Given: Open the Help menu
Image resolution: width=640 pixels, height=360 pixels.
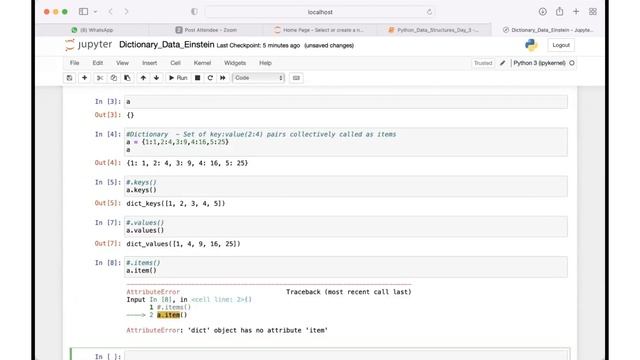Looking at the screenshot, I should 265,63.
